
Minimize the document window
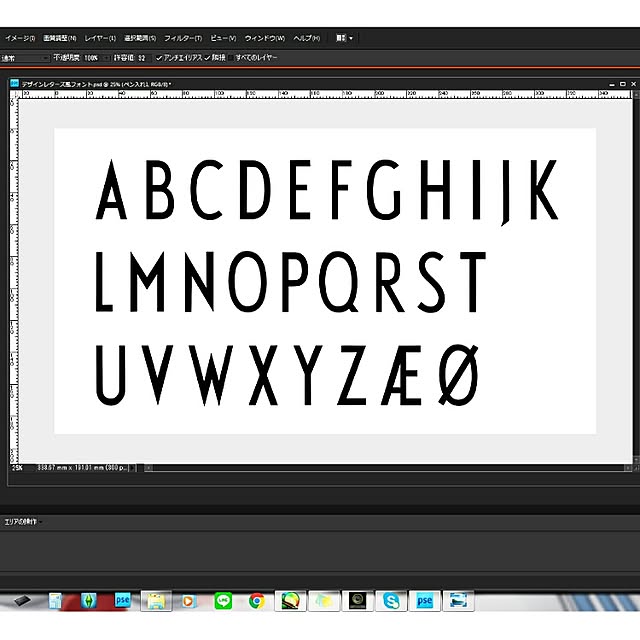tap(611, 84)
